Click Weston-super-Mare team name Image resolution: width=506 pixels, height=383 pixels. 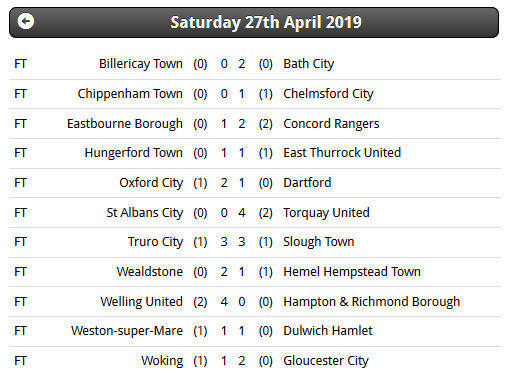(127, 331)
